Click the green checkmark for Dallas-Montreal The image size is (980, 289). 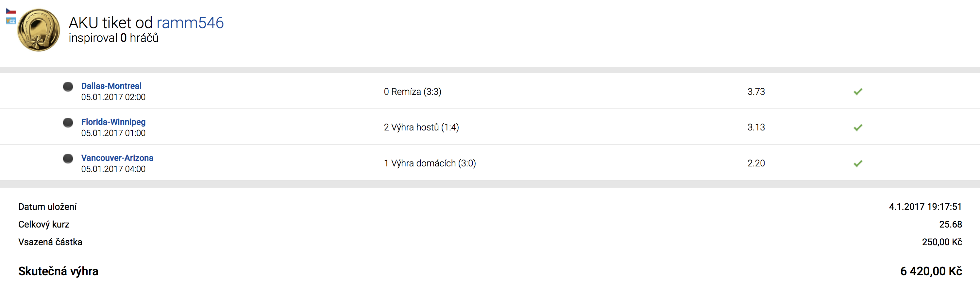pos(858,92)
